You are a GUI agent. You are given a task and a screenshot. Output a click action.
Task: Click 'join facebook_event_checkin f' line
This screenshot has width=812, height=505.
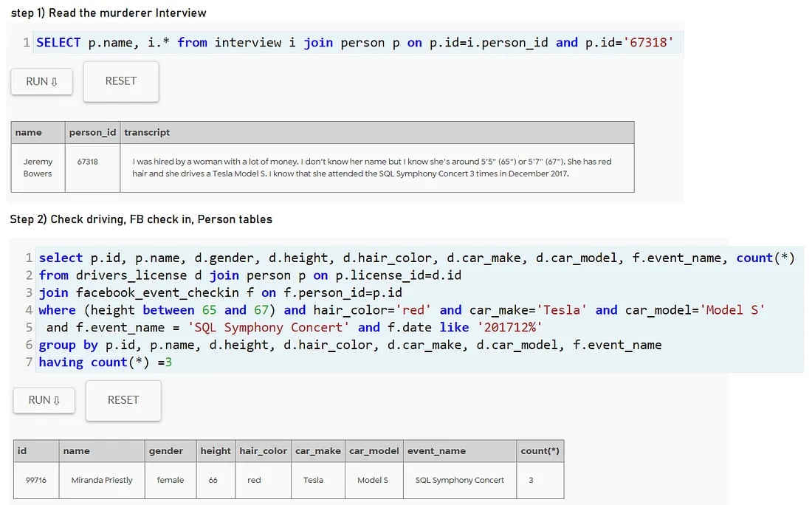221,292
